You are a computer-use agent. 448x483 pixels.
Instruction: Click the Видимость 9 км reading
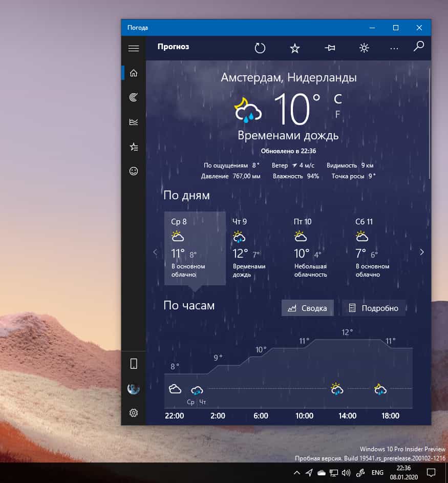350,165
